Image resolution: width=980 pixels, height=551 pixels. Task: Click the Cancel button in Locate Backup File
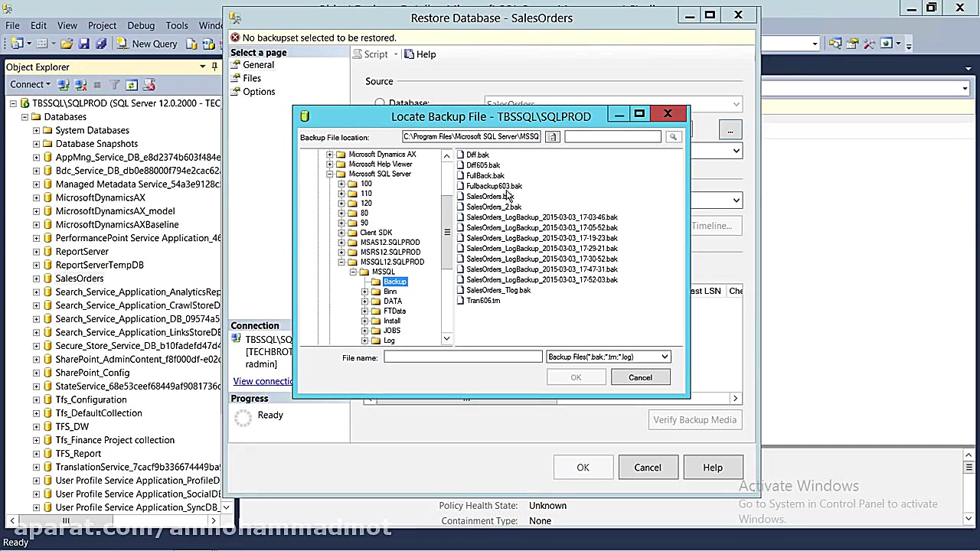click(x=640, y=377)
